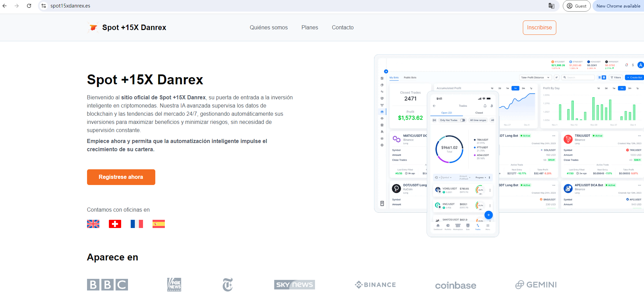Click the United Kingdom flag
The height and width of the screenshot is (299, 644).
(x=93, y=224)
